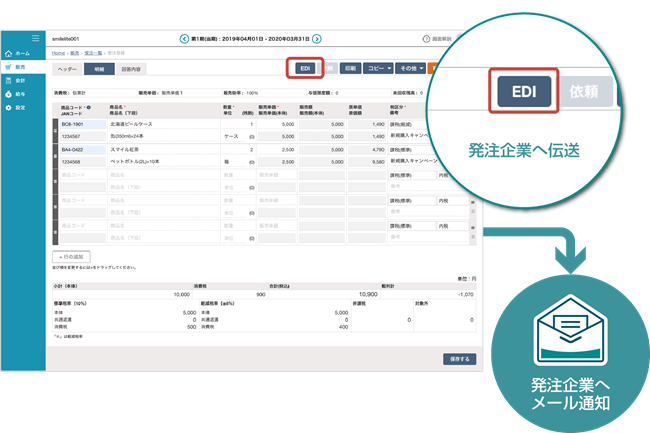The width and height of the screenshot is (650, 433).
Task: Go to next fiscal period arrow
Action: pyautogui.click(x=317, y=39)
